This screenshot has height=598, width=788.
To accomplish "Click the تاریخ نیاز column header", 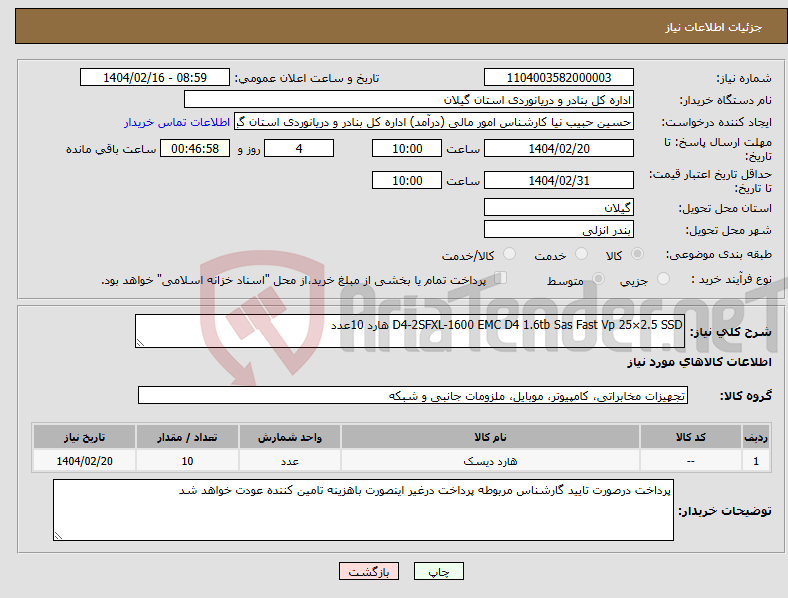I will click(84, 437).
